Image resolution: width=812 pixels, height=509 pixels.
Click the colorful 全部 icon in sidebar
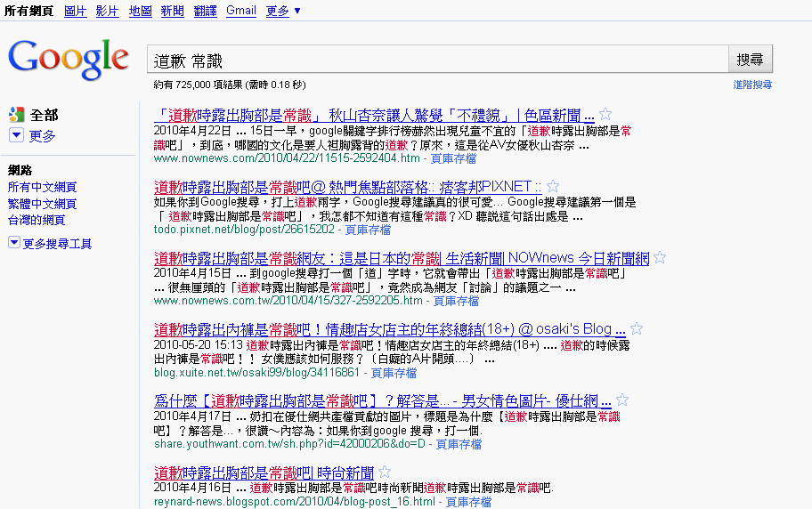coord(17,115)
